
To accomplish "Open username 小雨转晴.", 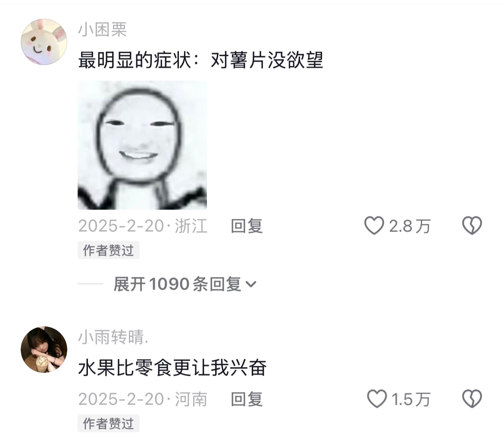I will [113, 337].
